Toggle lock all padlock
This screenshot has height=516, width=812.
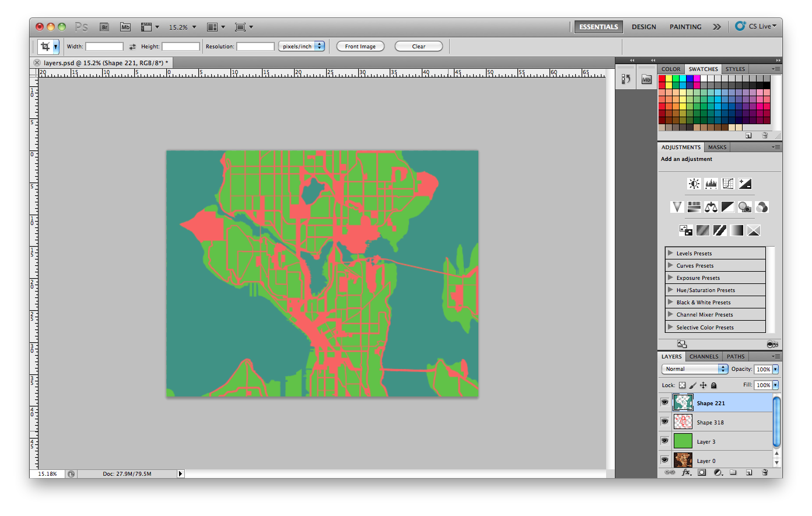[x=713, y=385]
